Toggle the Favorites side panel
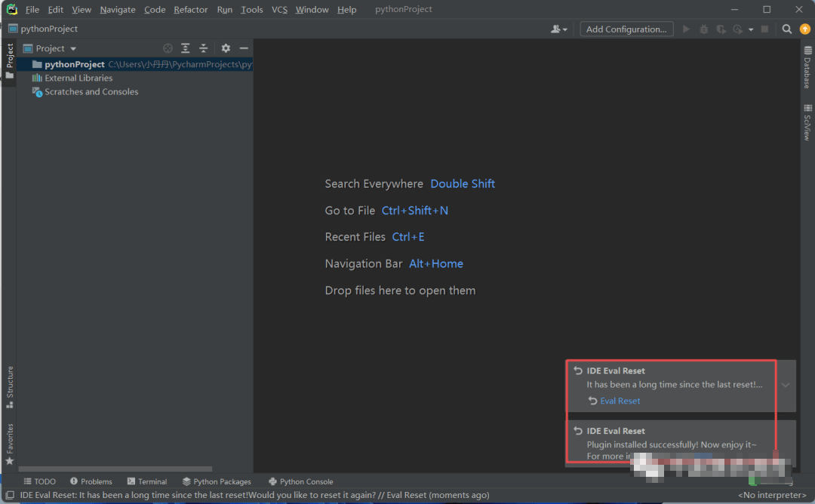Viewport: 815px width, 504px height. pyautogui.click(x=10, y=444)
